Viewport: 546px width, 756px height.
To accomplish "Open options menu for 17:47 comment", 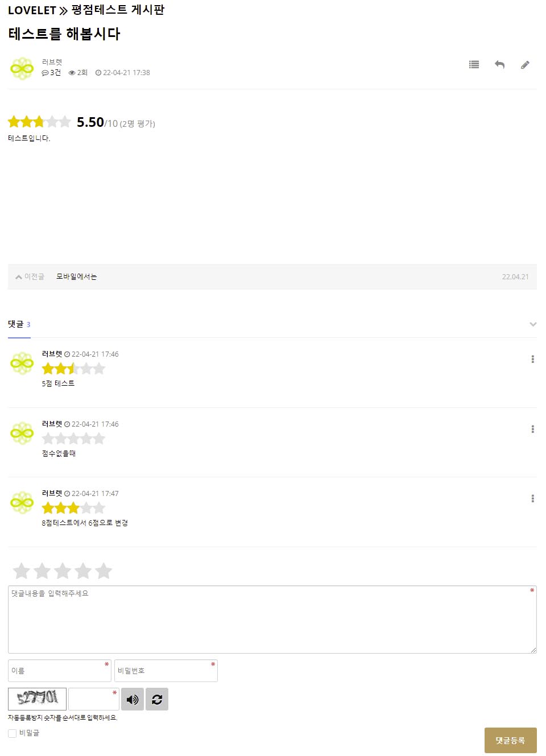I will point(532,498).
